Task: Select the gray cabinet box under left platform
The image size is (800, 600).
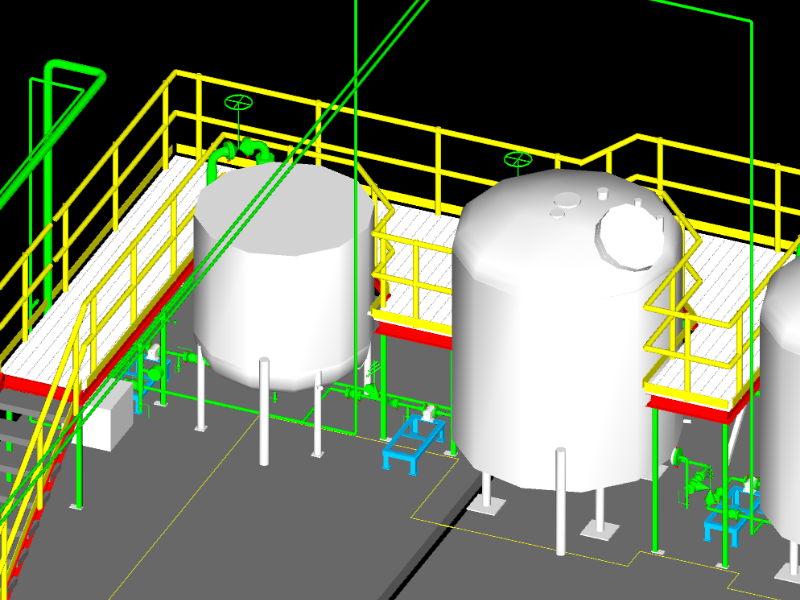Action: pos(108,416)
